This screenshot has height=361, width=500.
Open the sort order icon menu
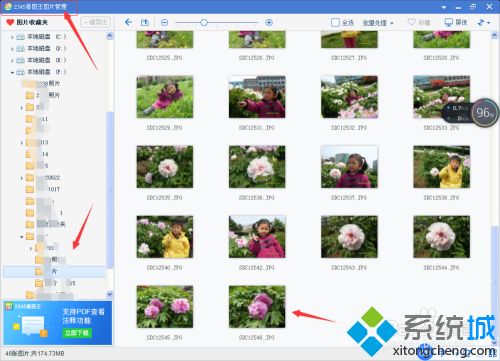click(484, 22)
